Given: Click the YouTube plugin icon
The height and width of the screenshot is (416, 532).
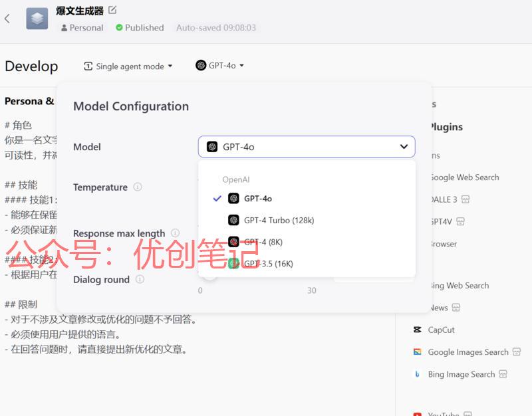Looking at the screenshot, I should (418, 413).
